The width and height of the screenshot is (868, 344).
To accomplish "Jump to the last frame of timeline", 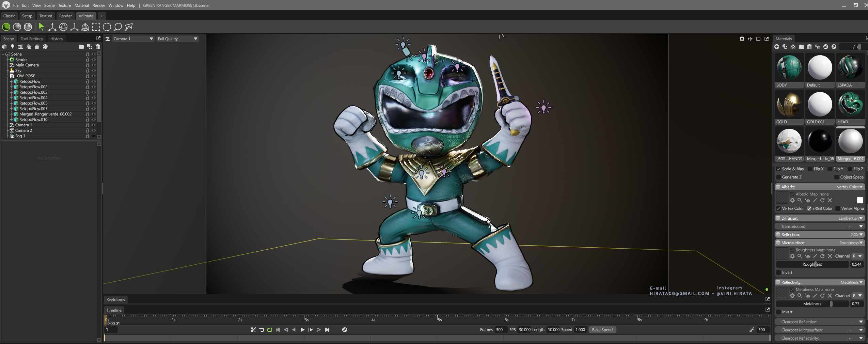I will coord(327,330).
